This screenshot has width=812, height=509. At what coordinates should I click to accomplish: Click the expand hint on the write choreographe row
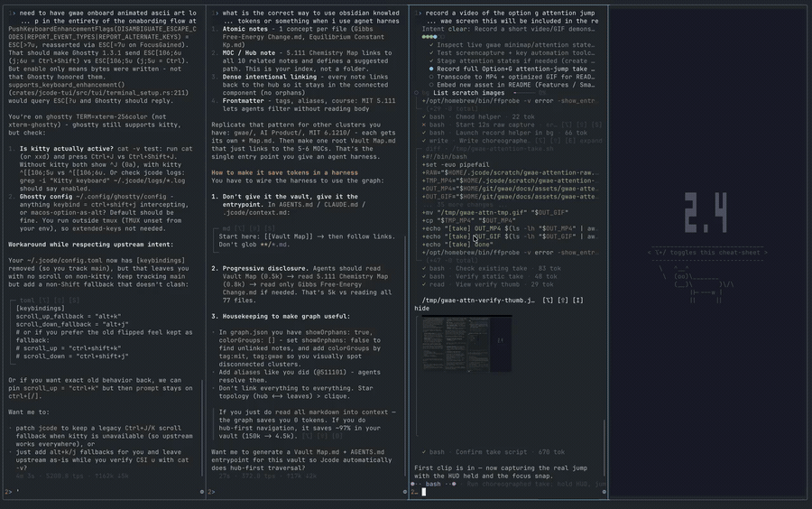[589, 141]
